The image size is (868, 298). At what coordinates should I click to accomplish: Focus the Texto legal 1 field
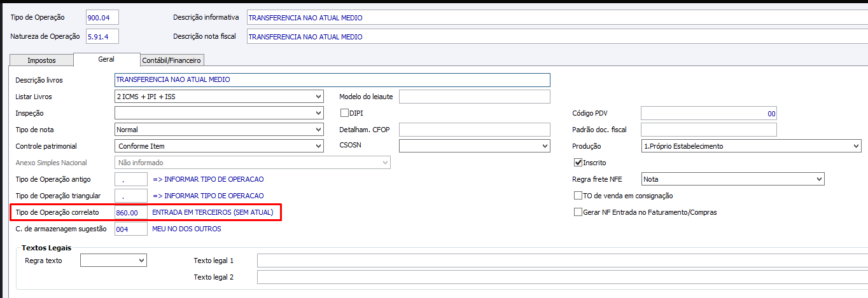pos(560,261)
